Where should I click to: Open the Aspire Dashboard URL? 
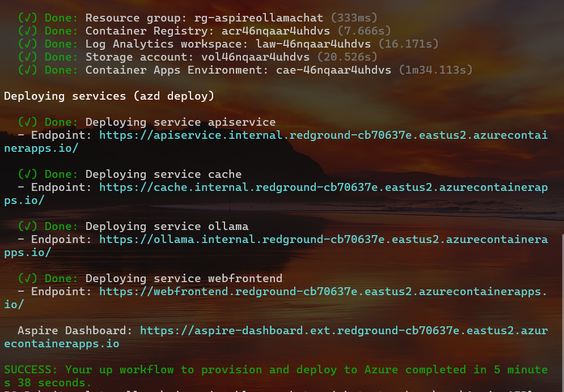point(344,331)
